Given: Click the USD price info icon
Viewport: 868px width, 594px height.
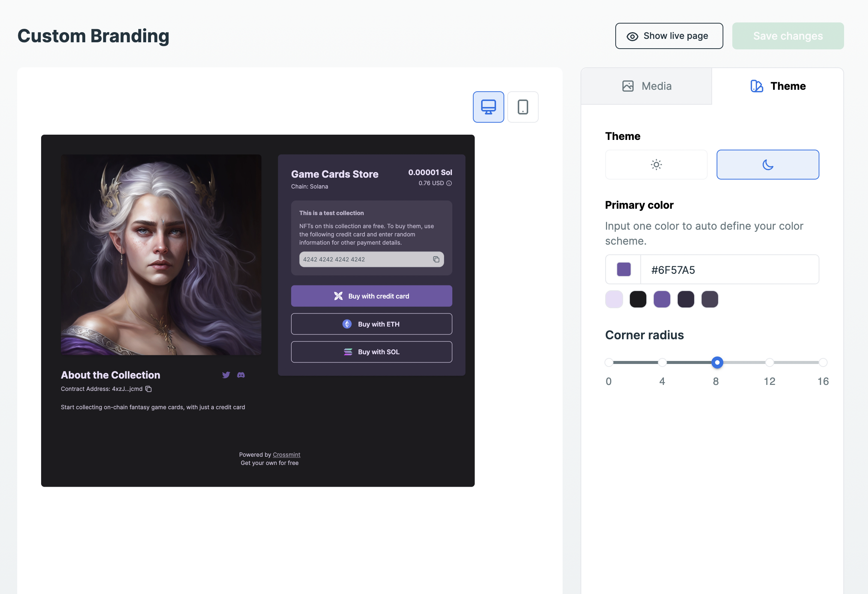Looking at the screenshot, I should [449, 183].
